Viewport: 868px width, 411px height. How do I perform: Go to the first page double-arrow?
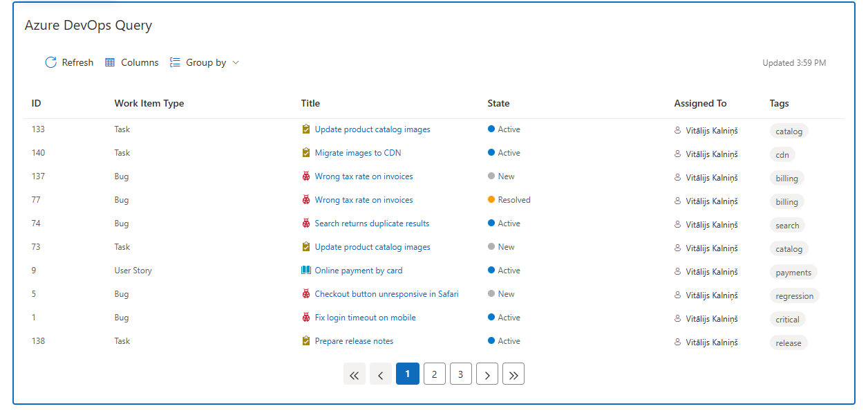click(x=355, y=374)
